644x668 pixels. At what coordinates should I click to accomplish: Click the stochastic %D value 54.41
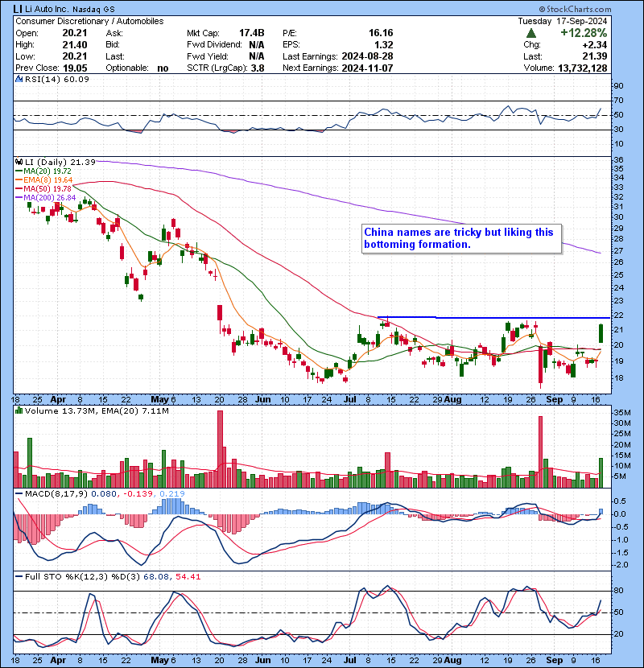188,577
